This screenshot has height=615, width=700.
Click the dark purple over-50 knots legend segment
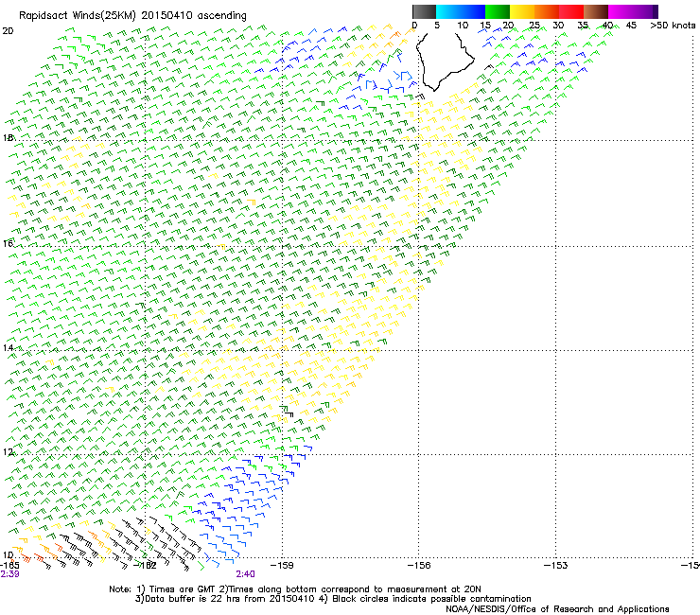tap(656, 11)
